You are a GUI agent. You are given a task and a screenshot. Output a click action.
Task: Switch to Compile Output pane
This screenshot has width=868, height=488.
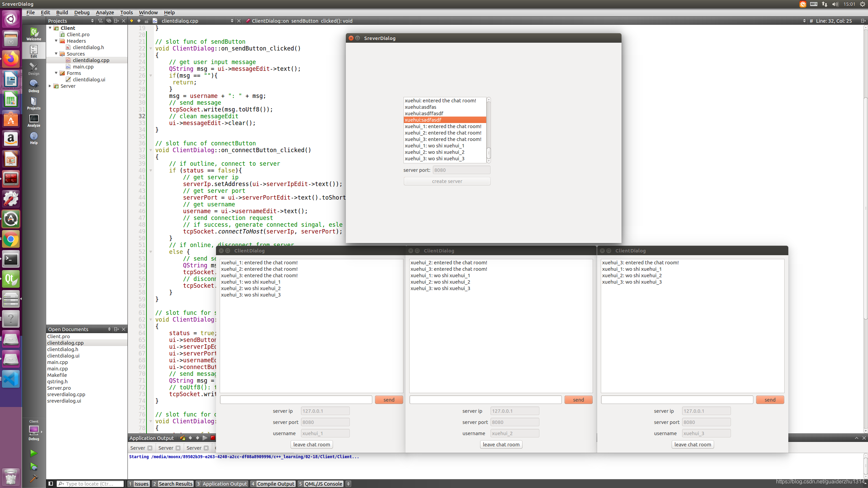pos(273,484)
